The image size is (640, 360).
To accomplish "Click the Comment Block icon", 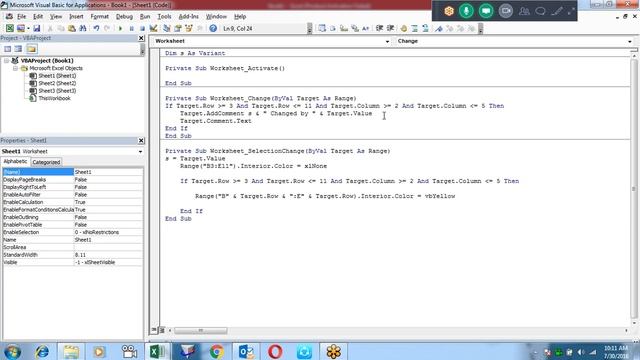I will click(x=415, y=28).
